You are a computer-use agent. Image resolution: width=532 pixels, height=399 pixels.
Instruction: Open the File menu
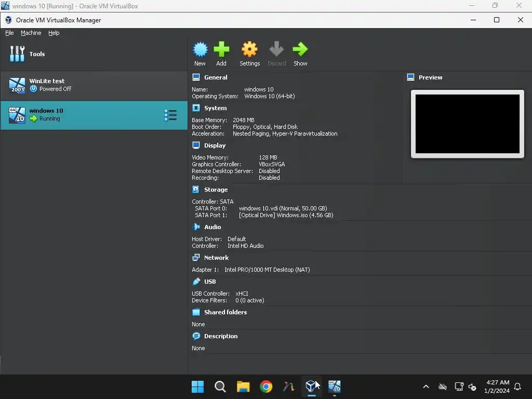tap(9, 33)
